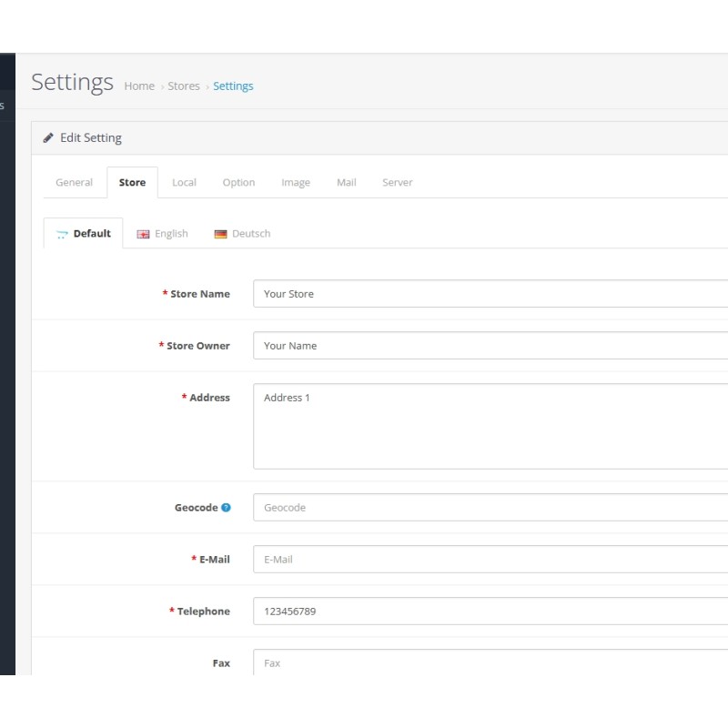Switch to the General tab

(74, 183)
